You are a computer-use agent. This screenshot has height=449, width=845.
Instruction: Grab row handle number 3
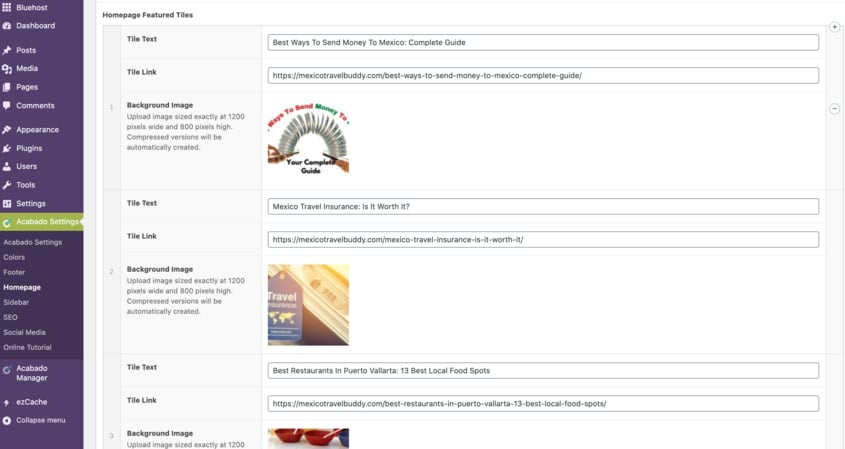pyautogui.click(x=112, y=436)
